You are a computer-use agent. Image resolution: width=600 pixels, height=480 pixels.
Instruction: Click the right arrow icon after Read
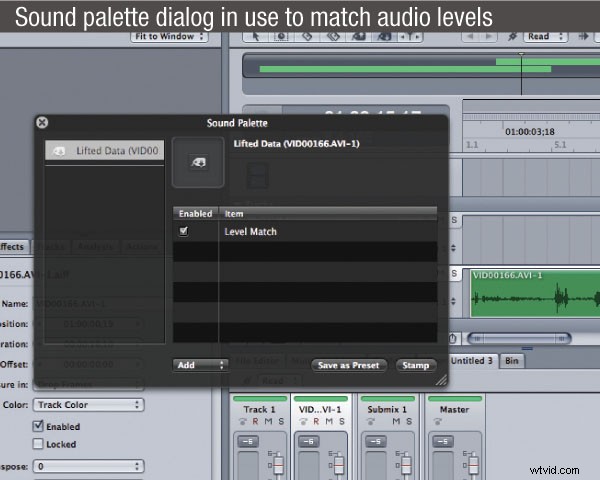tap(583, 36)
